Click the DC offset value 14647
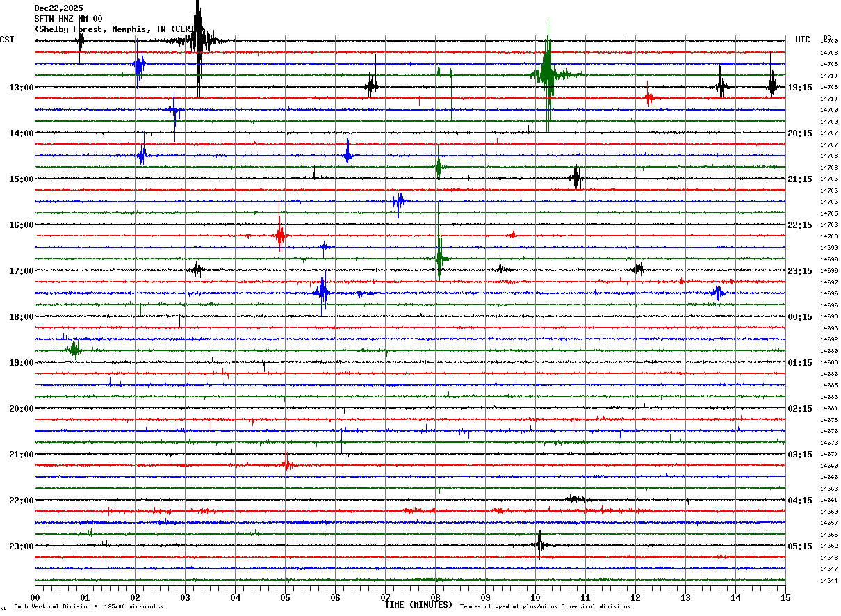The width and height of the screenshot is (841, 616). click(x=828, y=569)
